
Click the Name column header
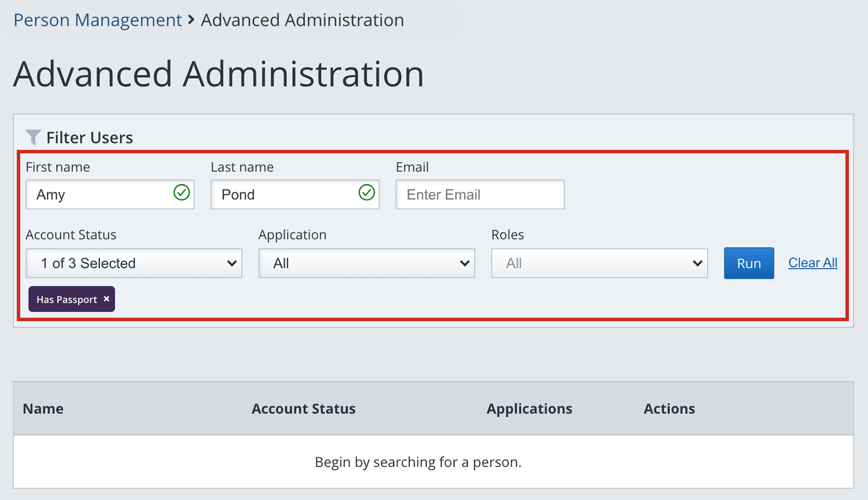coord(43,409)
